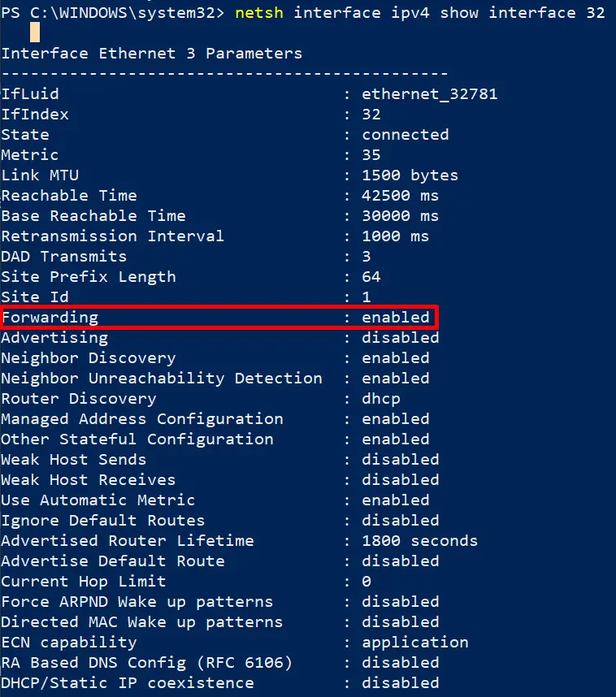This screenshot has height=697, width=616.
Task: Click the netsh command word in the prompt
Action: pyautogui.click(x=259, y=12)
